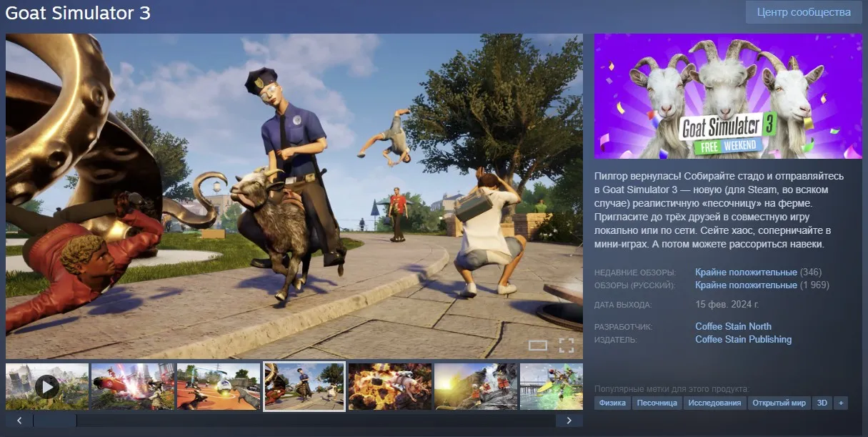Expand tags with the '+' button
868x437 pixels.
pyautogui.click(x=841, y=403)
